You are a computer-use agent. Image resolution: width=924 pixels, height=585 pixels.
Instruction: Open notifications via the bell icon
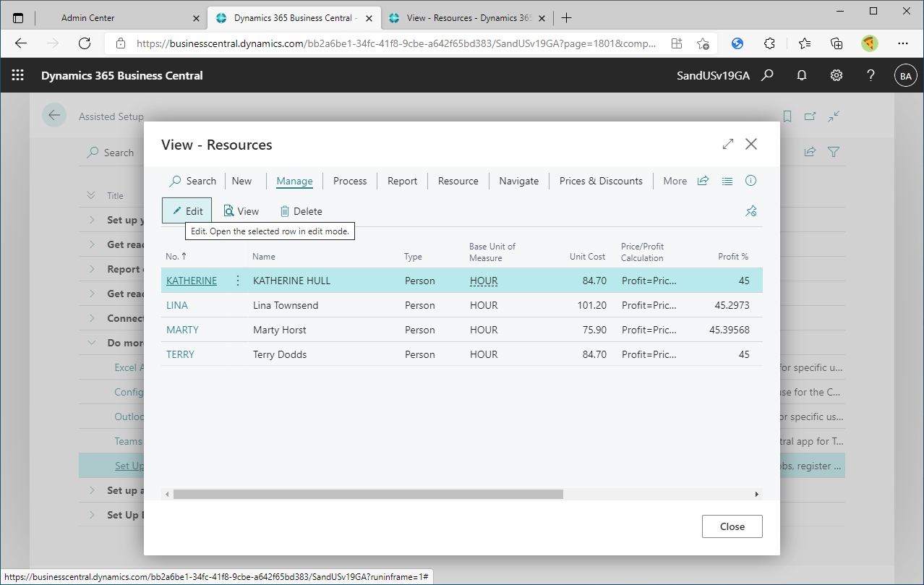click(802, 75)
